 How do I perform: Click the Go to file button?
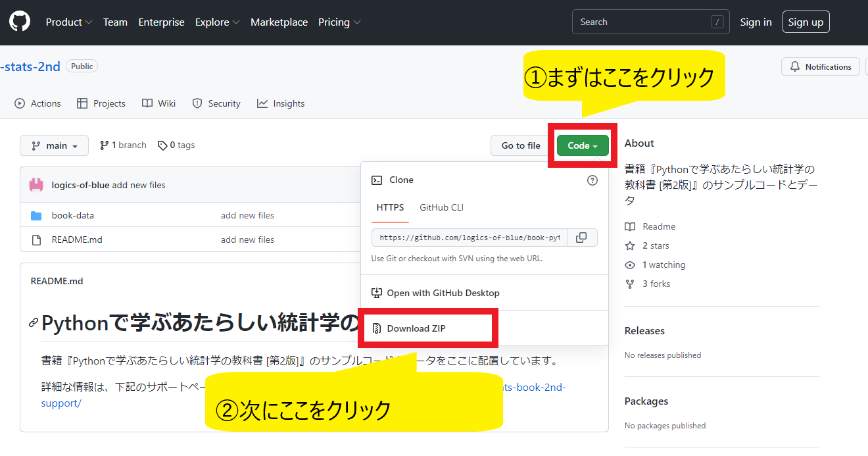tap(521, 145)
